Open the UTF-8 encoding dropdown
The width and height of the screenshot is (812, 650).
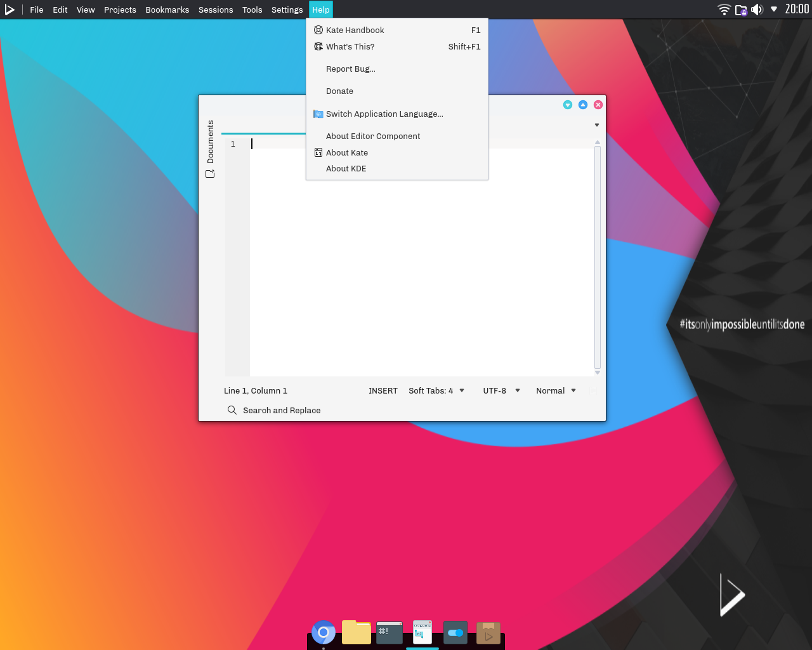tap(501, 391)
